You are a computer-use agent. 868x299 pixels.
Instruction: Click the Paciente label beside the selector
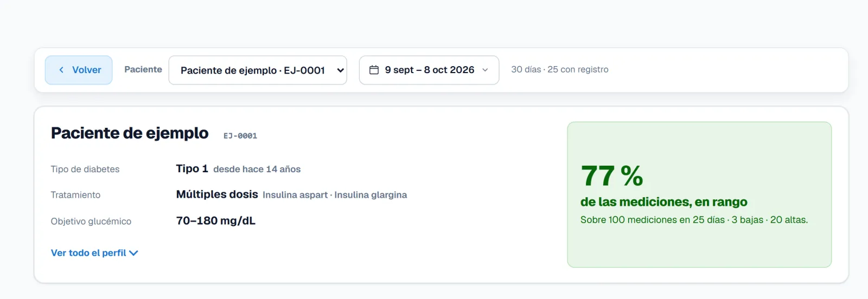(143, 69)
